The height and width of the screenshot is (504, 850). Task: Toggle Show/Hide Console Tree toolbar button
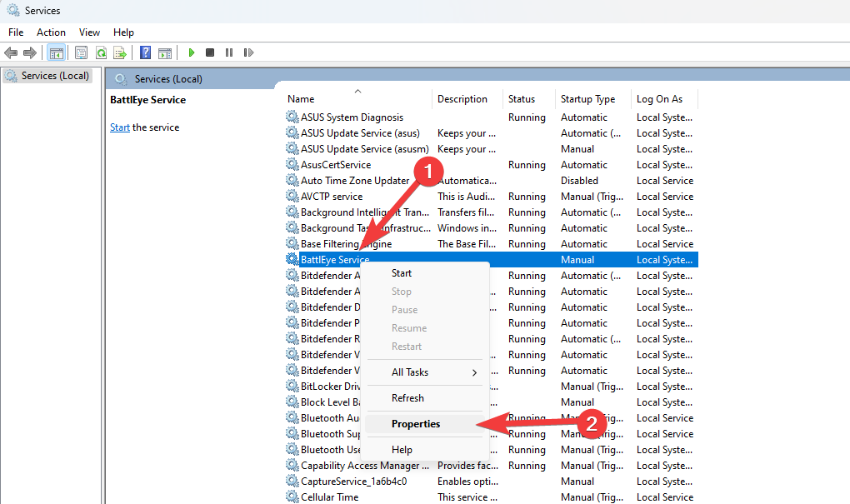point(56,52)
